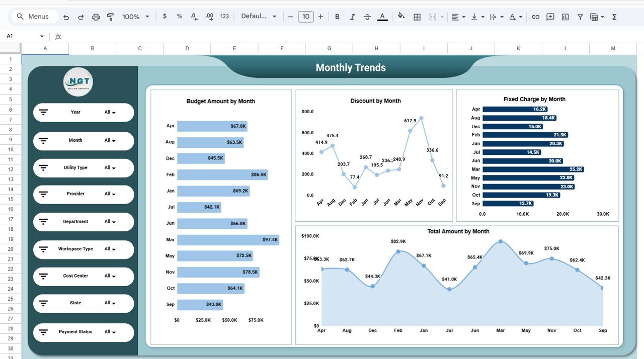The height and width of the screenshot is (359, 644).
Task: Open the text color menu
Action: 382,17
